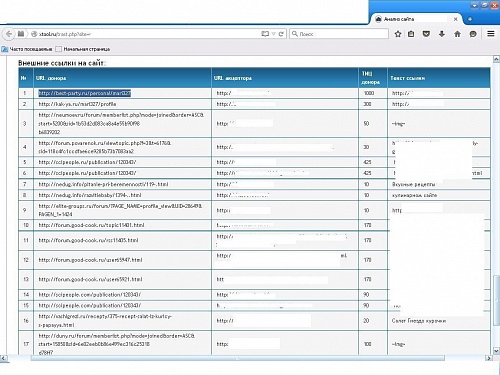Click the Pocket shield icon
The height and width of the screenshot is (375, 500).
[426, 34]
